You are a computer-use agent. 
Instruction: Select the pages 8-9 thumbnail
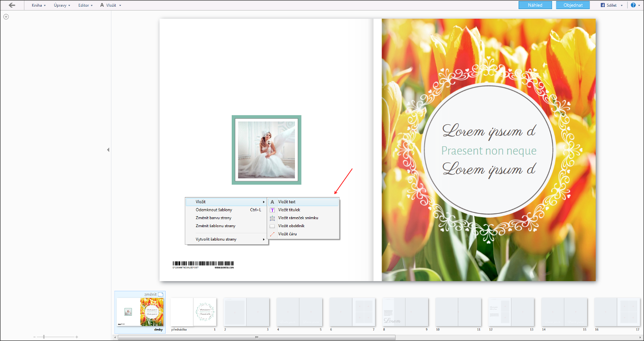point(405,312)
